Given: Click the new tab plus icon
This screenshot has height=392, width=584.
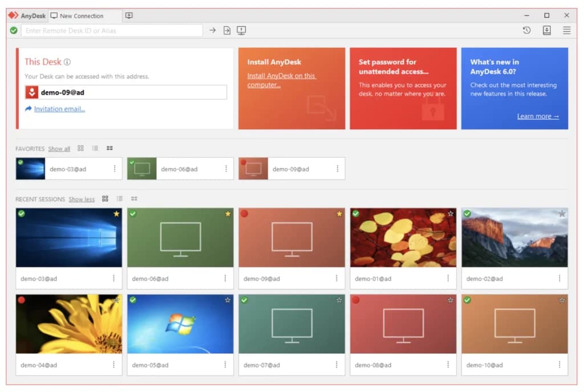Looking at the screenshot, I should [129, 15].
